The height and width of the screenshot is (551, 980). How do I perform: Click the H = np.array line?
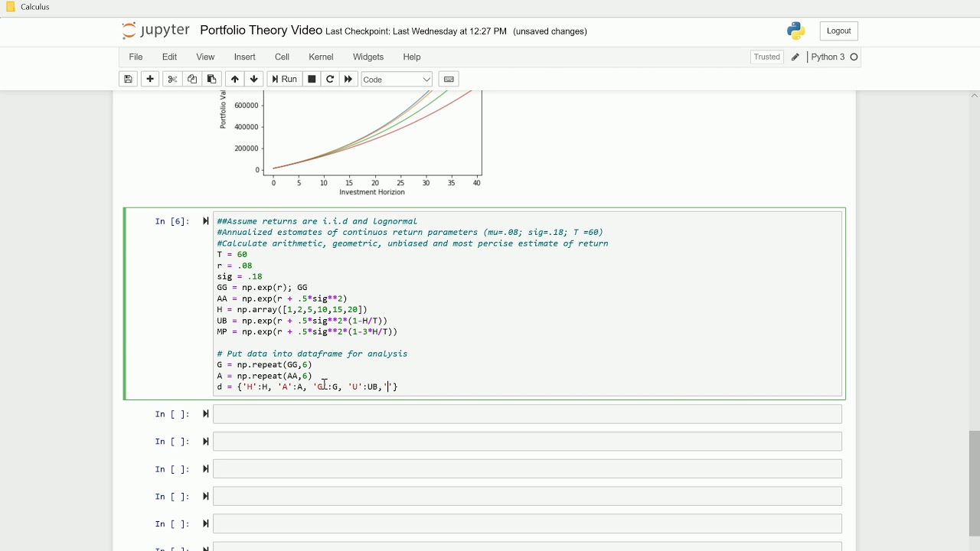[x=292, y=309]
